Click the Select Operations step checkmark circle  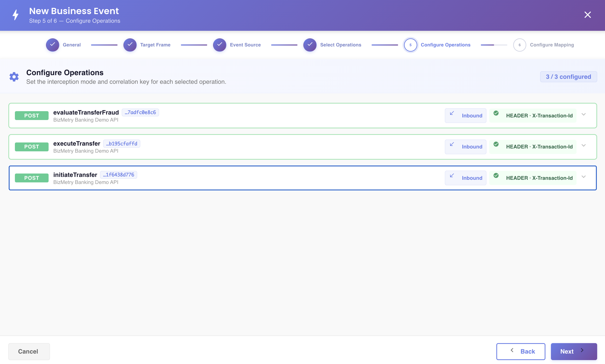[310, 45]
